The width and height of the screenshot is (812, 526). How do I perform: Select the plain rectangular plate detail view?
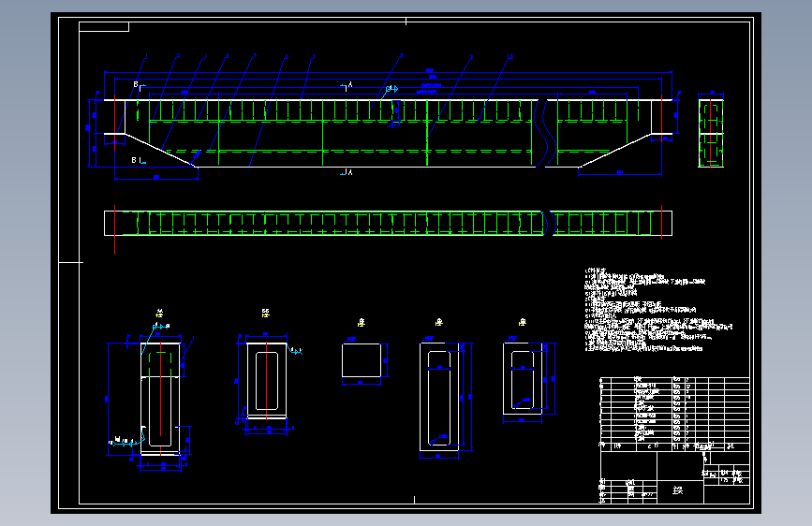(362, 360)
